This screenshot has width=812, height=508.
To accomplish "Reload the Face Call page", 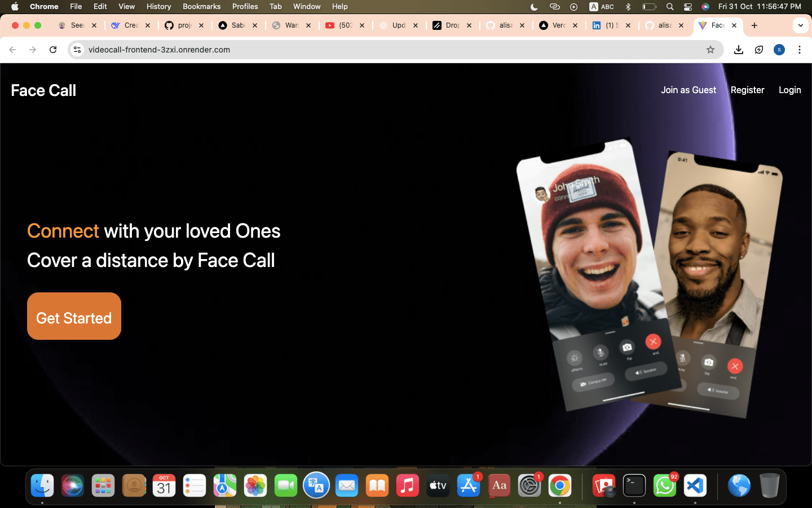I will click(53, 50).
